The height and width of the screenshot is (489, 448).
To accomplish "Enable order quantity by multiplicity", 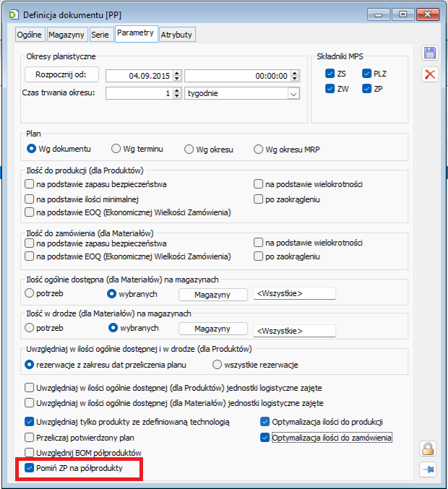I will (258, 242).
